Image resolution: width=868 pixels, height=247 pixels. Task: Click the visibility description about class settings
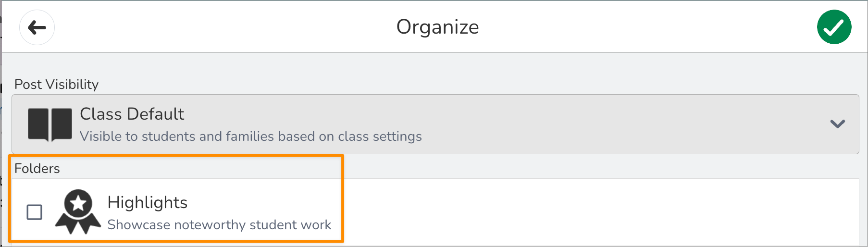pyautogui.click(x=250, y=136)
